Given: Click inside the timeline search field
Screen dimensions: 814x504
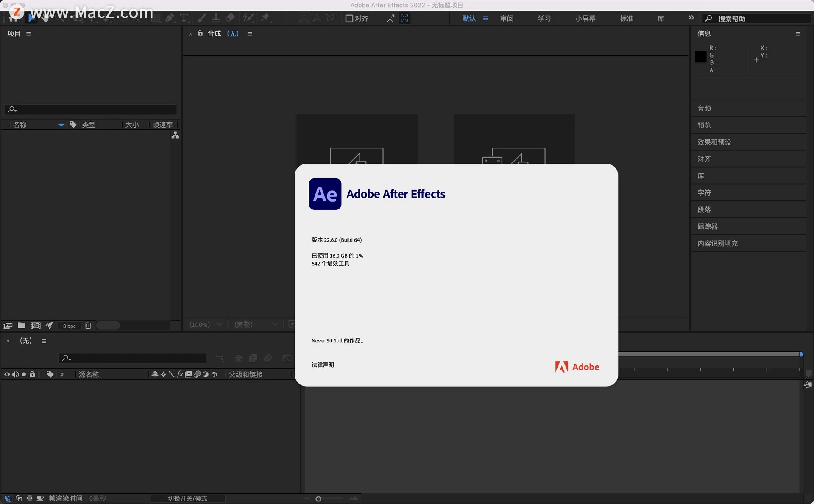Looking at the screenshot, I should coord(131,358).
